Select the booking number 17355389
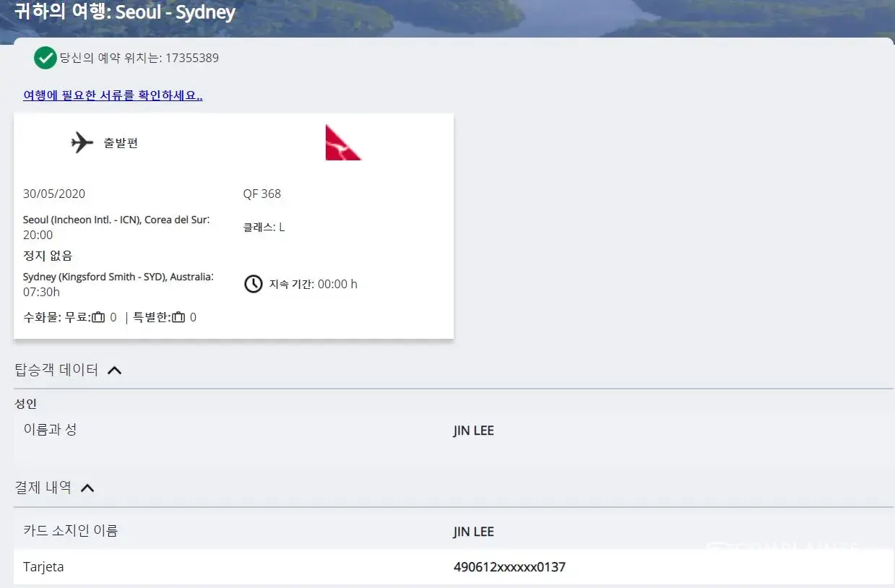The height and width of the screenshot is (588, 895). 192,58
